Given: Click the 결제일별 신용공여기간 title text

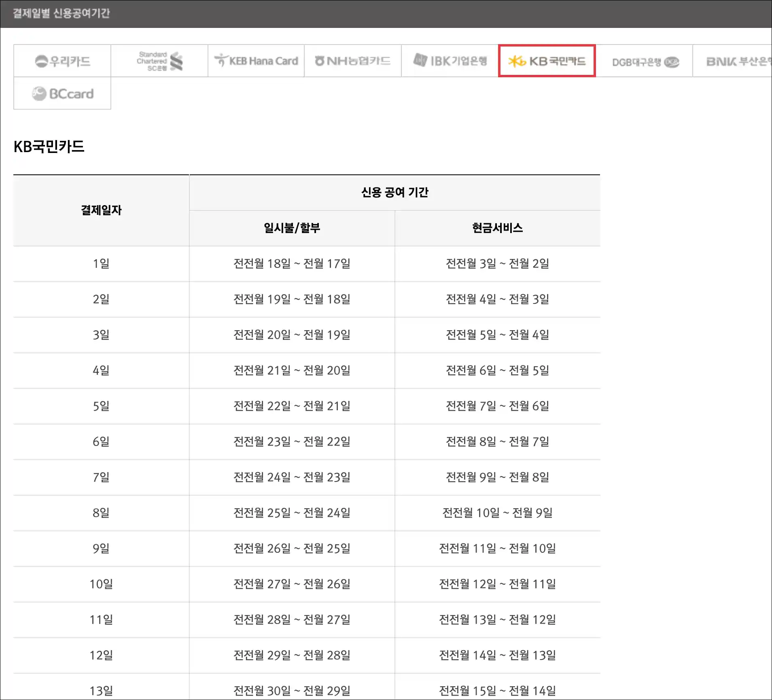Looking at the screenshot, I should (62, 13).
